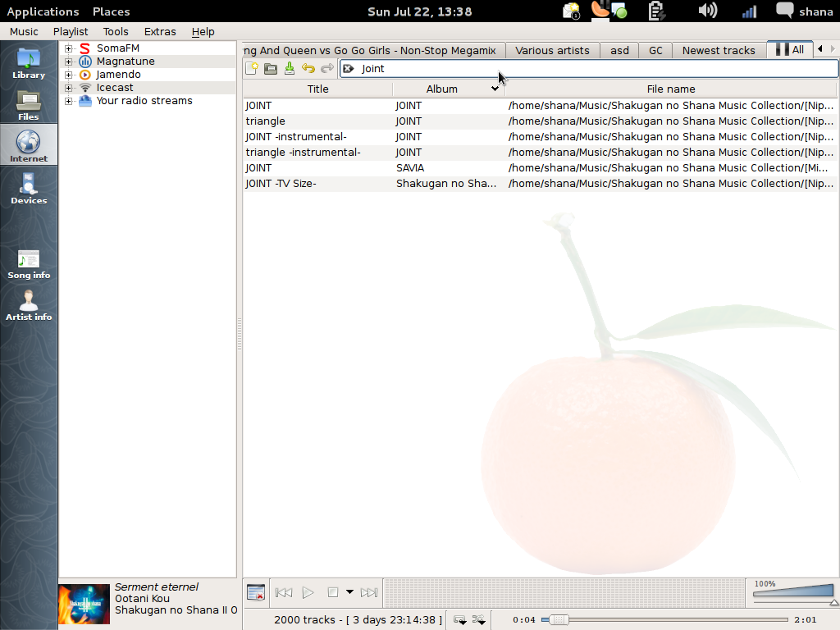Skip to the next track
This screenshot has width=840, height=630.
369,592
